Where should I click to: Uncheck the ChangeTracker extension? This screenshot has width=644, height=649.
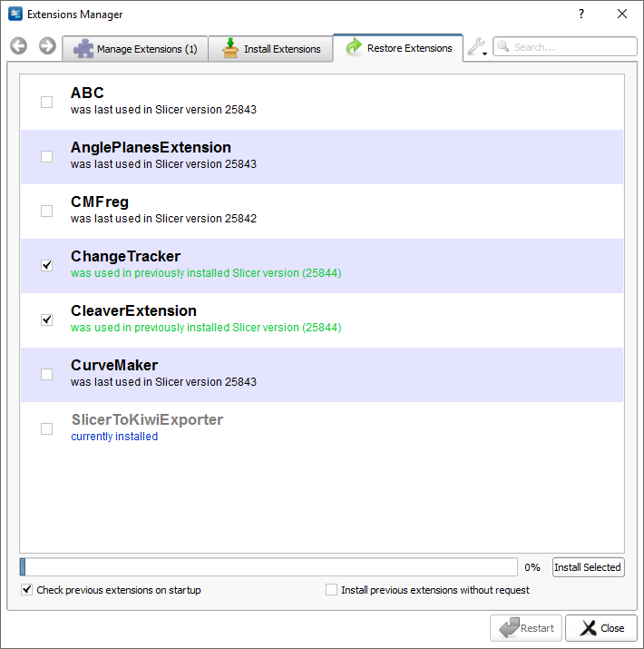[x=46, y=265]
